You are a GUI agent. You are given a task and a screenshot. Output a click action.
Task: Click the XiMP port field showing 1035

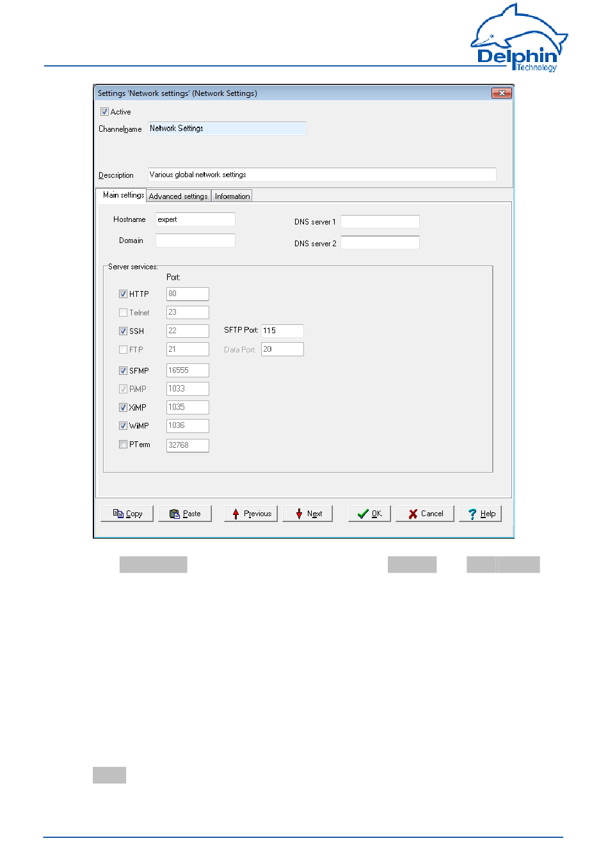click(x=188, y=407)
